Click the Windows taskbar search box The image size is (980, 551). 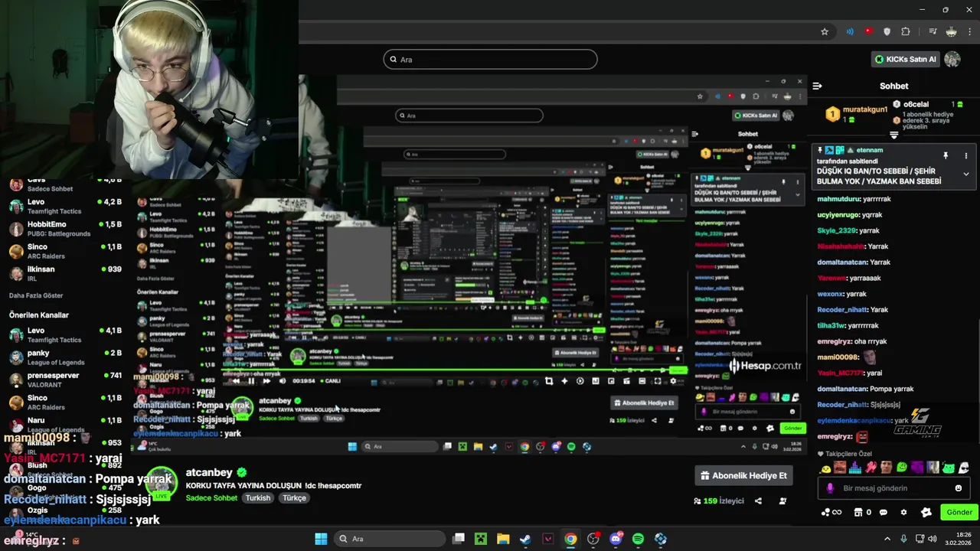coord(388,539)
